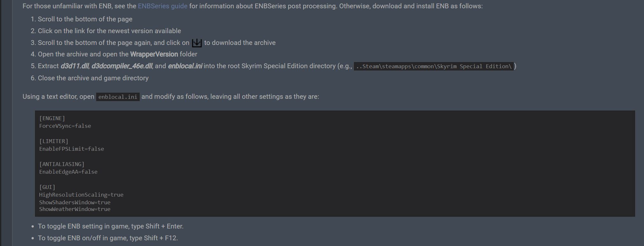Click the enblocal.ini inline code snippet
The width and height of the screenshot is (644, 246).
118,97
